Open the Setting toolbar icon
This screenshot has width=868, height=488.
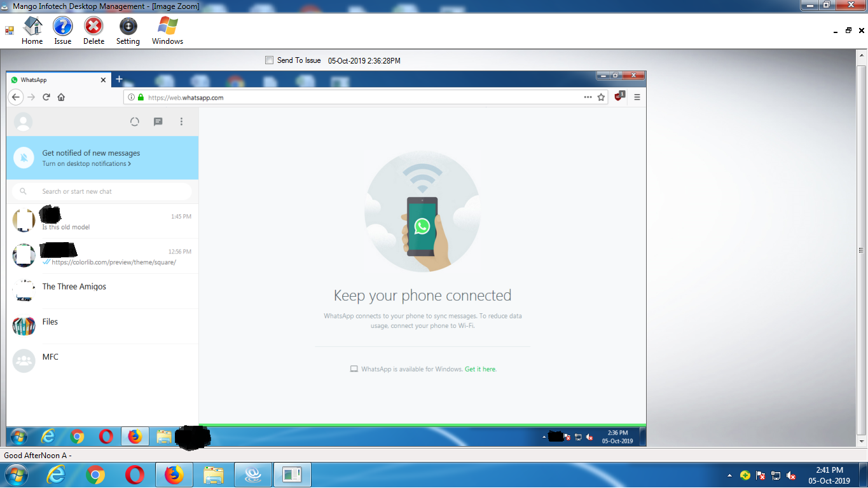pos(128,31)
